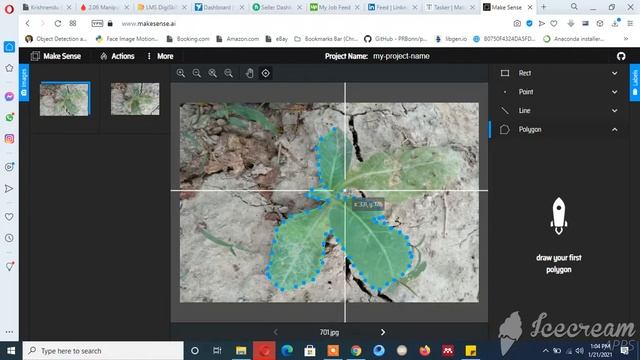
Task: Click the zoom in magnifier icon
Action: (x=181, y=73)
